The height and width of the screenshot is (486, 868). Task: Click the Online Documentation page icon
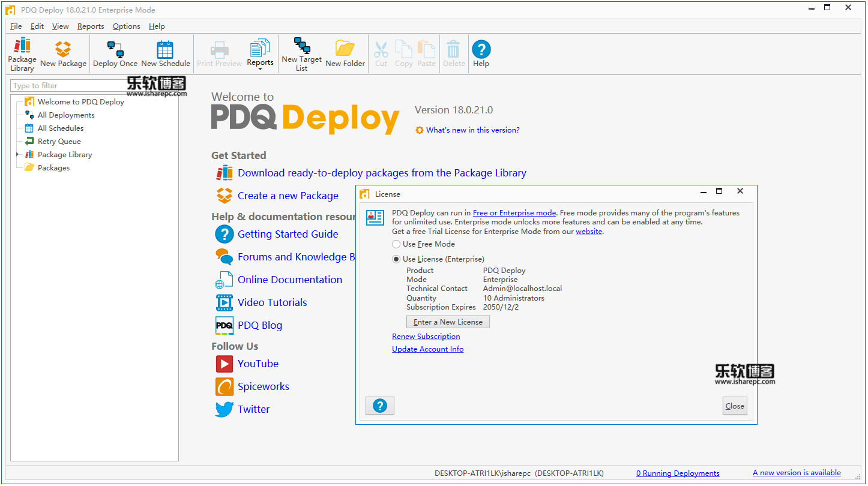click(225, 280)
